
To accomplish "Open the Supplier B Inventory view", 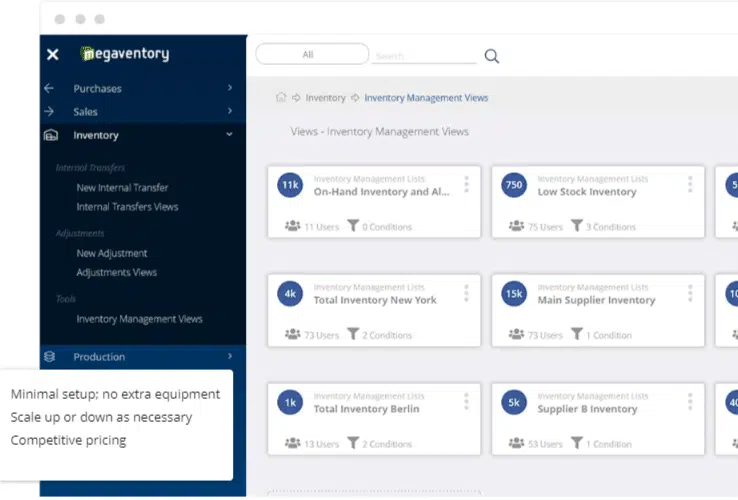I will point(587,409).
